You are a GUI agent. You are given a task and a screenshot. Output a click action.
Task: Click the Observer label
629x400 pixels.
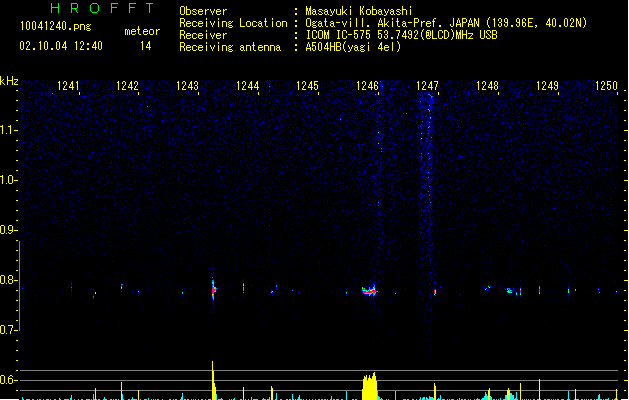point(203,11)
